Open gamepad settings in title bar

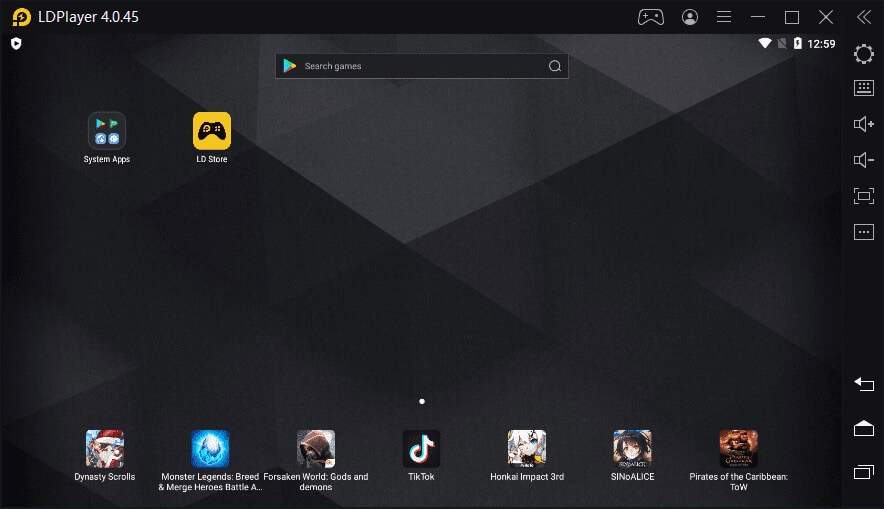651,17
